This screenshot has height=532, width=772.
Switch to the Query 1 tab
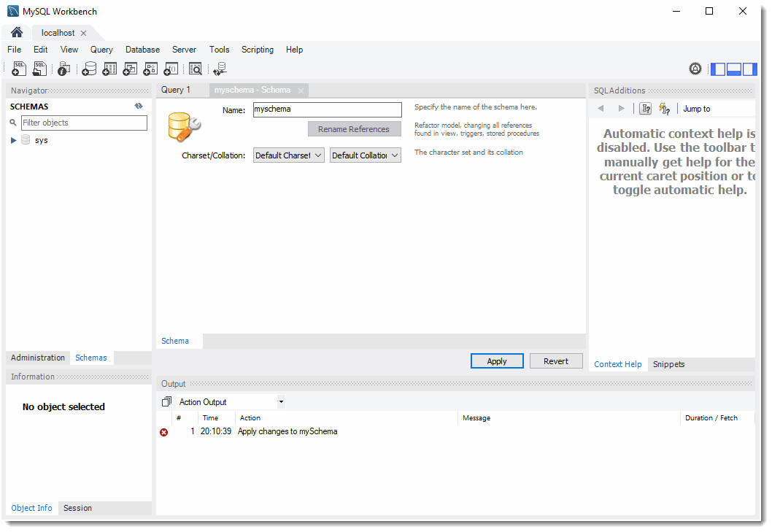click(176, 90)
